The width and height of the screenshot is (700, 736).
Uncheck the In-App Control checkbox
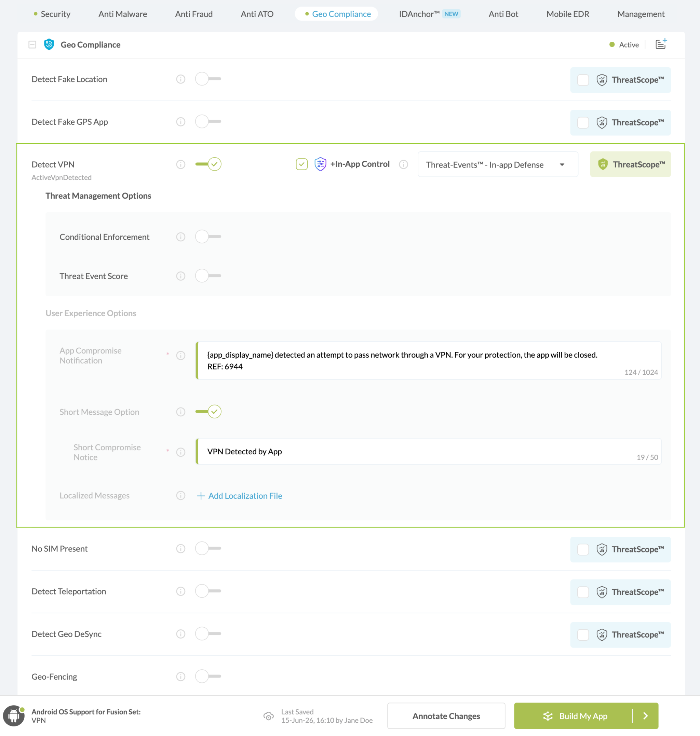301,164
